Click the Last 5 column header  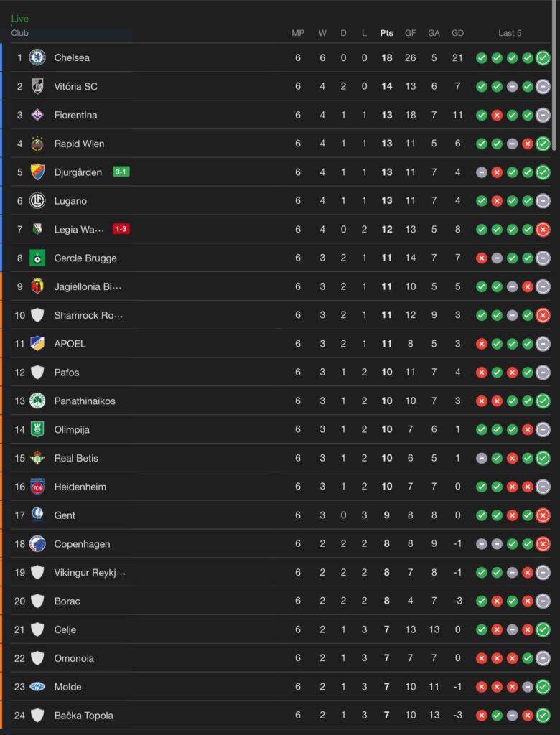coord(510,33)
